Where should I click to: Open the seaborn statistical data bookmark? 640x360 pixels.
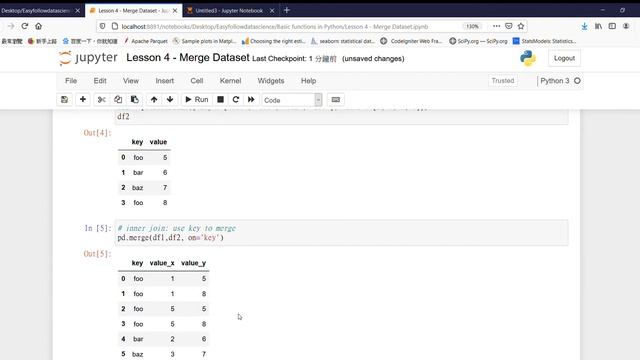click(343, 41)
